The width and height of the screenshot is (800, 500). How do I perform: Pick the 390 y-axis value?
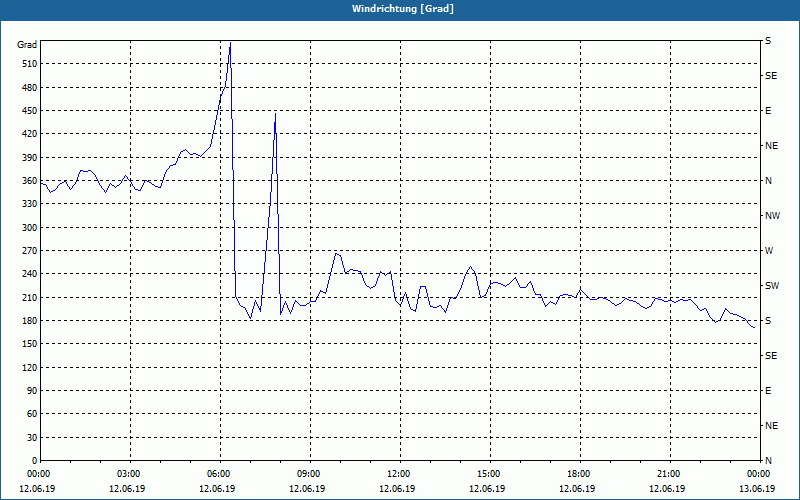pos(29,157)
